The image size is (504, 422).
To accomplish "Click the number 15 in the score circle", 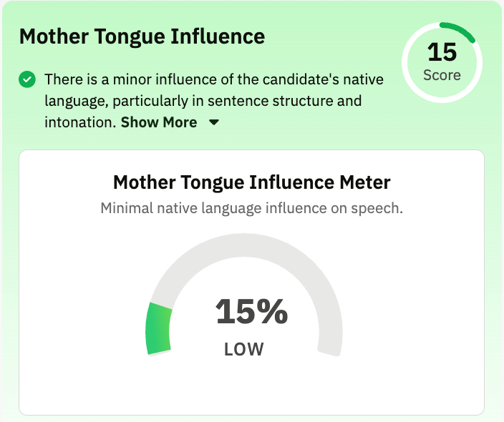I will [x=442, y=52].
